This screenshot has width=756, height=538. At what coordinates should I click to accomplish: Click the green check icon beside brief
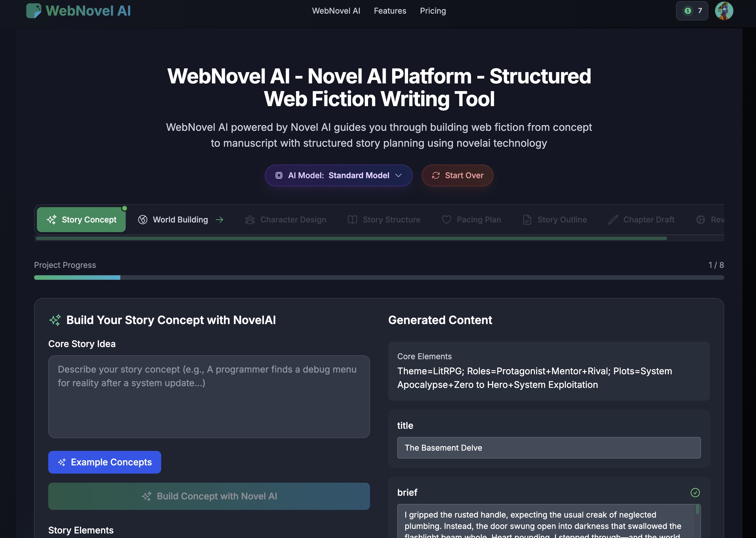(695, 493)
